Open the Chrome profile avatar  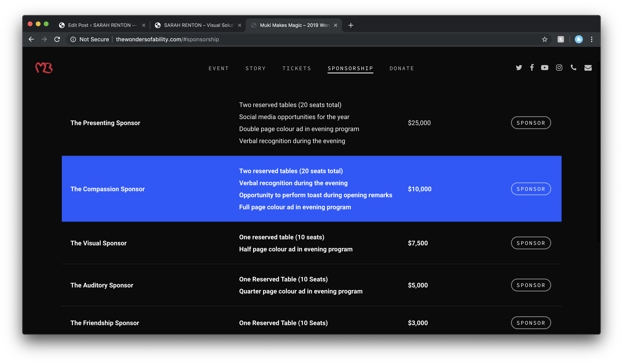pyautogui.click(x=579, y=39)
